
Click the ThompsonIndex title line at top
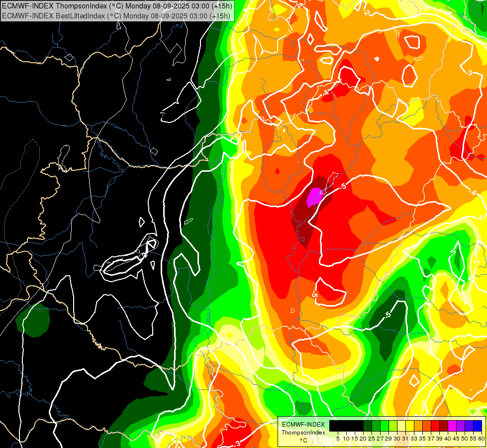click(x=117, y=5)
